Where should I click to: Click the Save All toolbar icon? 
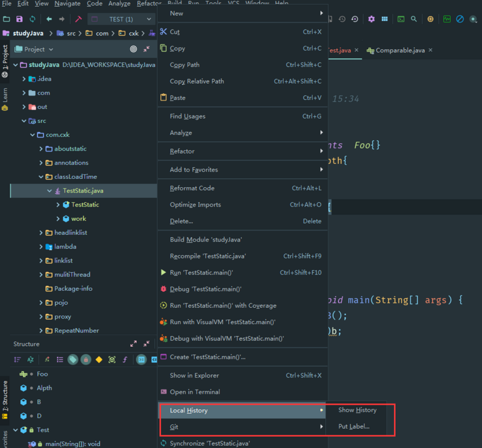(19, 19)
